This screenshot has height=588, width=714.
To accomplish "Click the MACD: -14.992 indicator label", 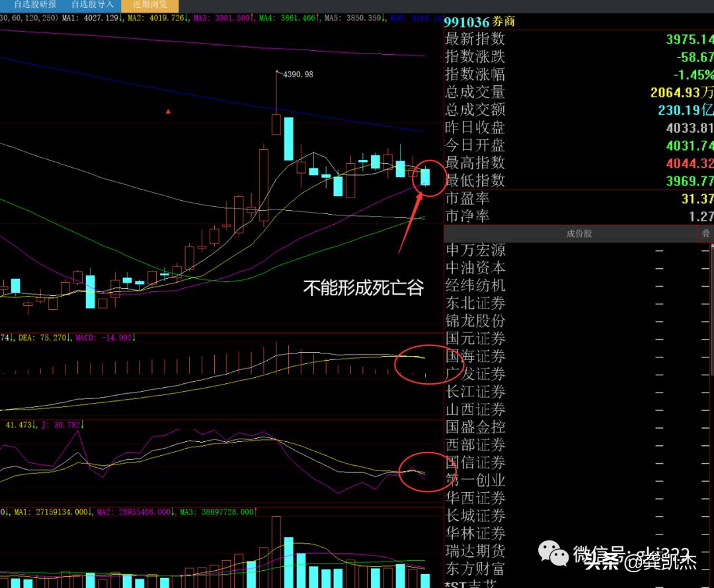I will click(x=105, y=338).
